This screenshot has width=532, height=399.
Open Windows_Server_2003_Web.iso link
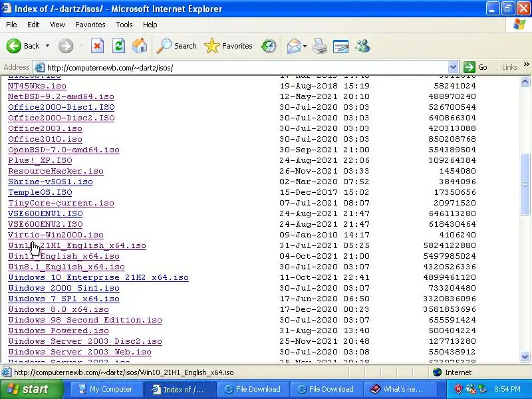pos(80,352)
